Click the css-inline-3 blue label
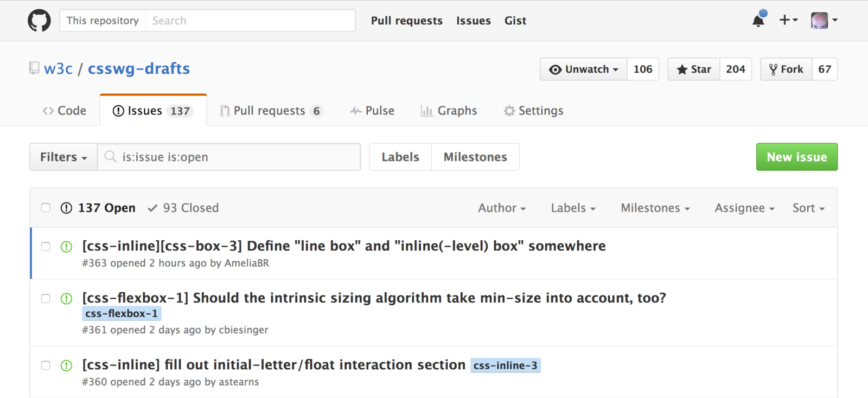Screen dimensions: 868x398 tap(505, 365)
